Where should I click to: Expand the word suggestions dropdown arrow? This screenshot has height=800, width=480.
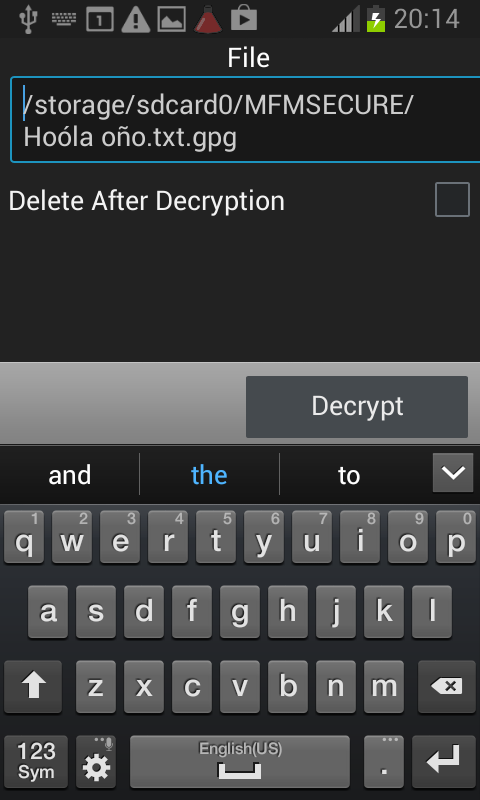[x=453, y=472]
